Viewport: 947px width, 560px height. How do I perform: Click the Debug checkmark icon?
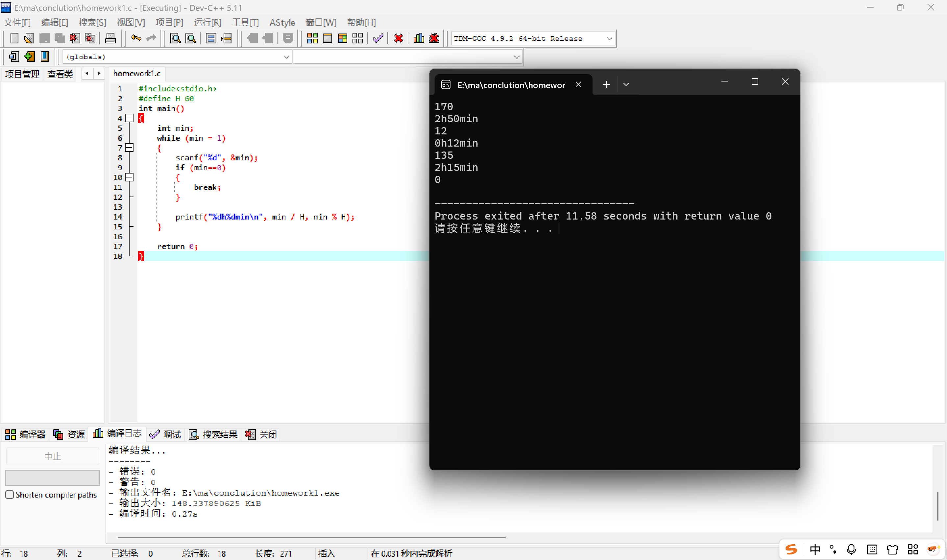click(378, 38)
